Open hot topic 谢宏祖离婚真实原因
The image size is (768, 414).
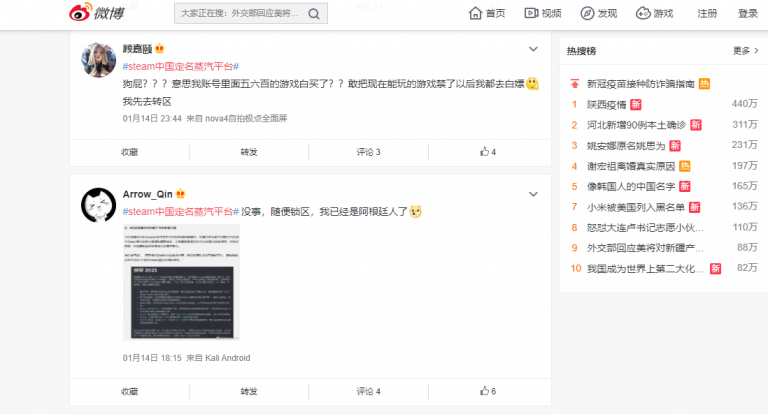631,166
